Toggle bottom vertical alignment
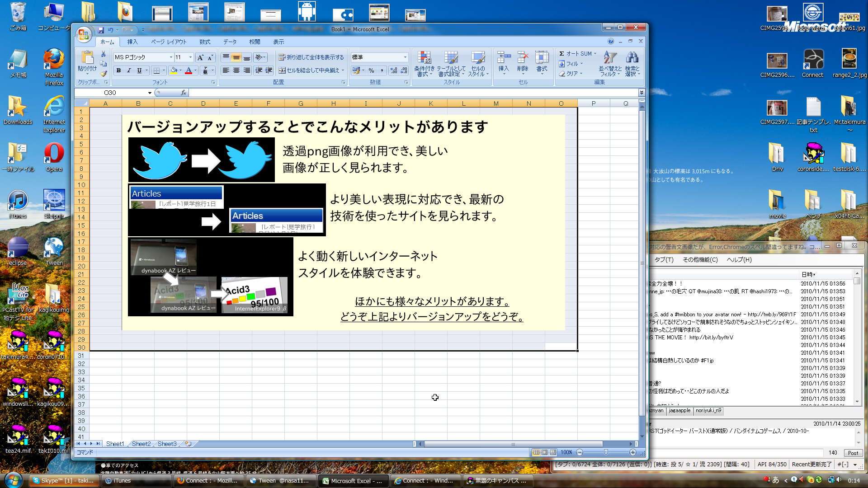Viewport: 868px width, 488px height. pyautogui.click(x=246, y=57)
